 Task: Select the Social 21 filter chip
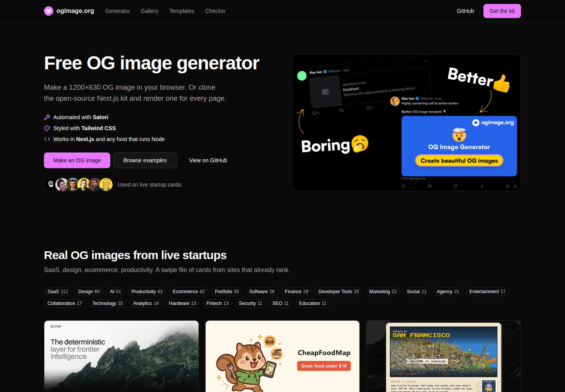click(417, 292)
